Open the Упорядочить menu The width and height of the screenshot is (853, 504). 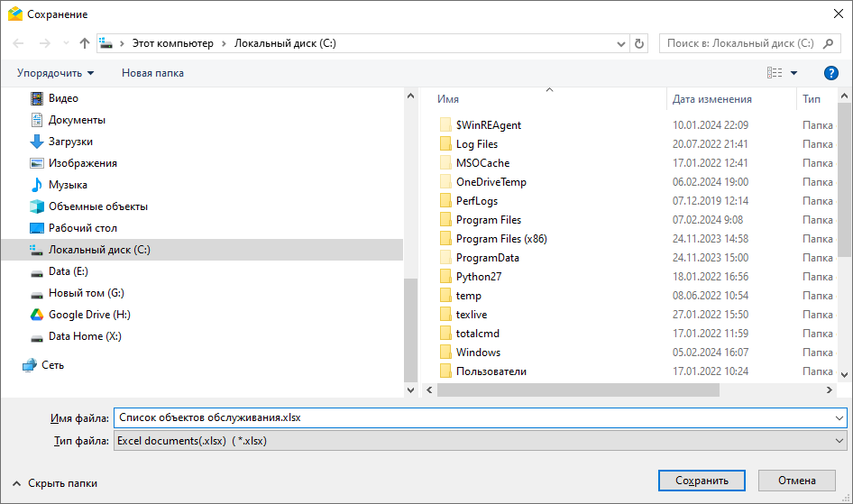coord(55,73)
